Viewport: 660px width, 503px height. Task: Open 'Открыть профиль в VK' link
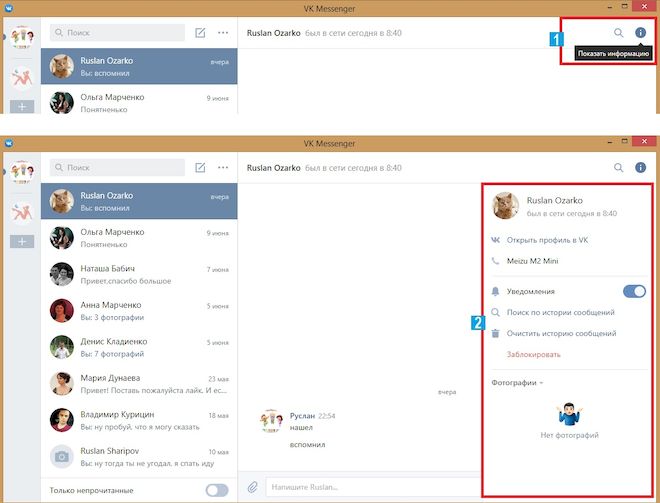pyautogui.click(x=547, y=240)
